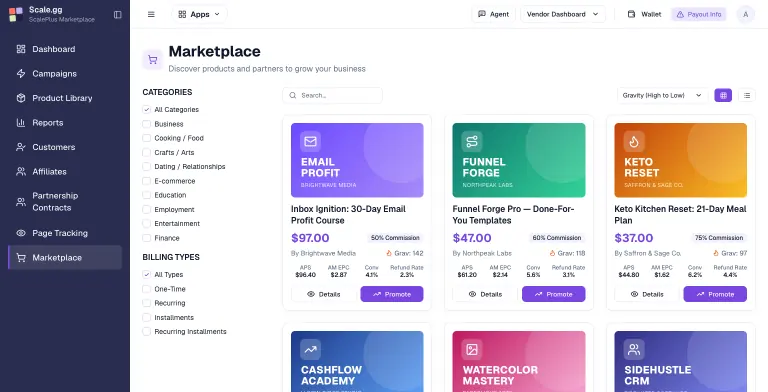The height and width of the screenshot is (392, 768).
Task: Click the Page Tracking eye icon
Action: click(21, 233)
